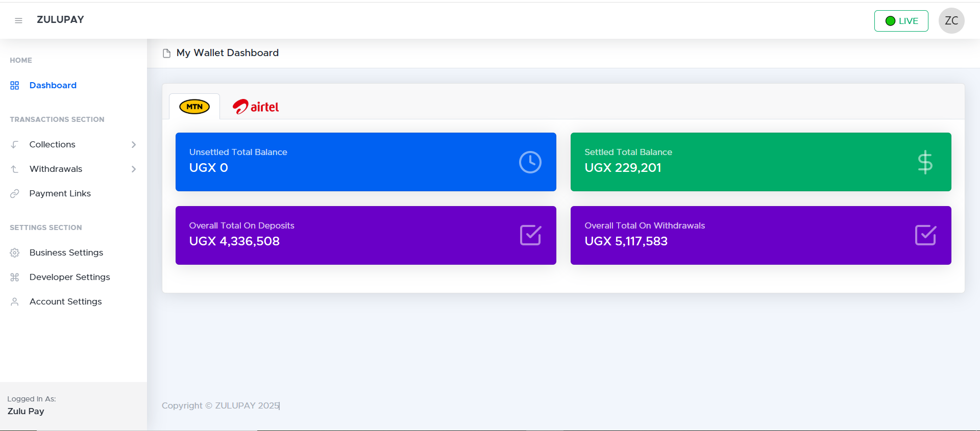Click the Collections arrow icon

click(15, 144)
